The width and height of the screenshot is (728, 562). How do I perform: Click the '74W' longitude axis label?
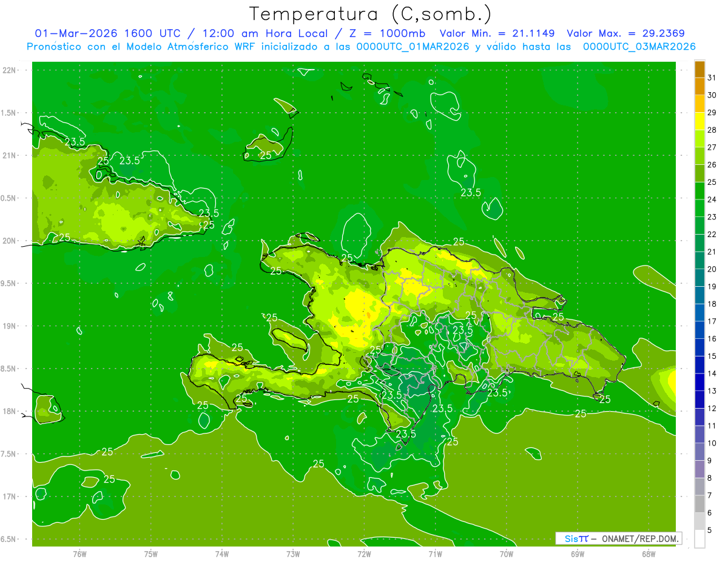(222, 554)
